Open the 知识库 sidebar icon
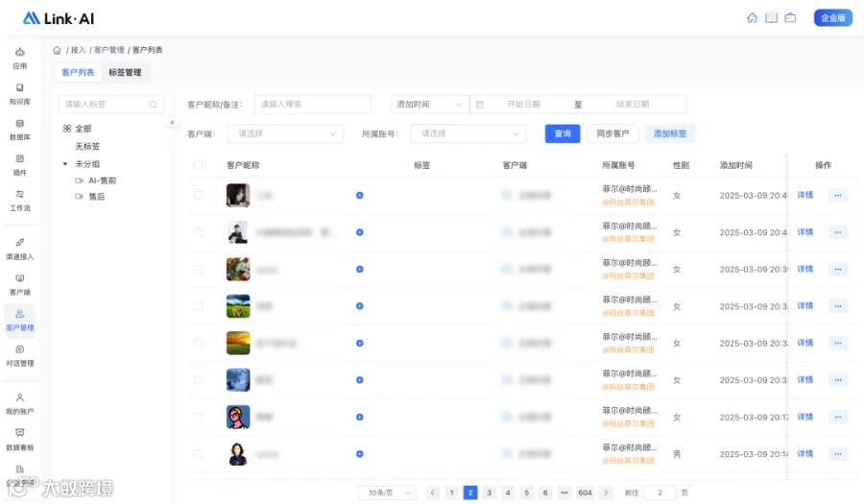This screenshot has height=504, width=864. tap(20, 94)
